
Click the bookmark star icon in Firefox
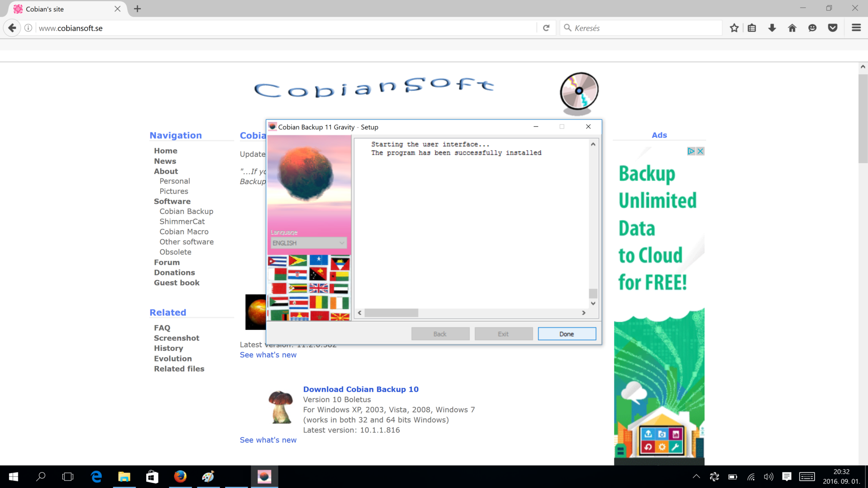pyautogui.click(x=734, y=28)
